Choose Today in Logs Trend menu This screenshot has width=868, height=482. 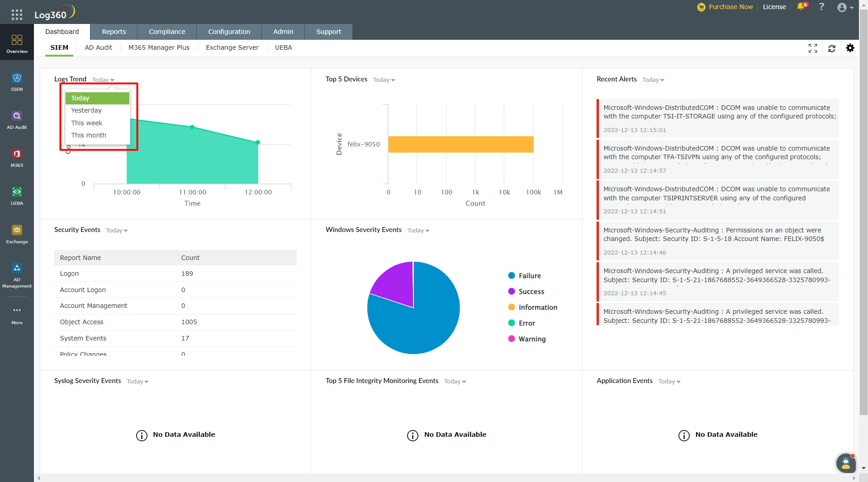[97, 98]
